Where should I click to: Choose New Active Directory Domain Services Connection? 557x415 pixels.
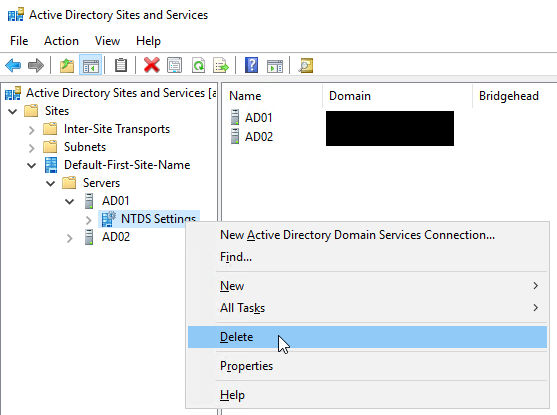click(367, 235)
